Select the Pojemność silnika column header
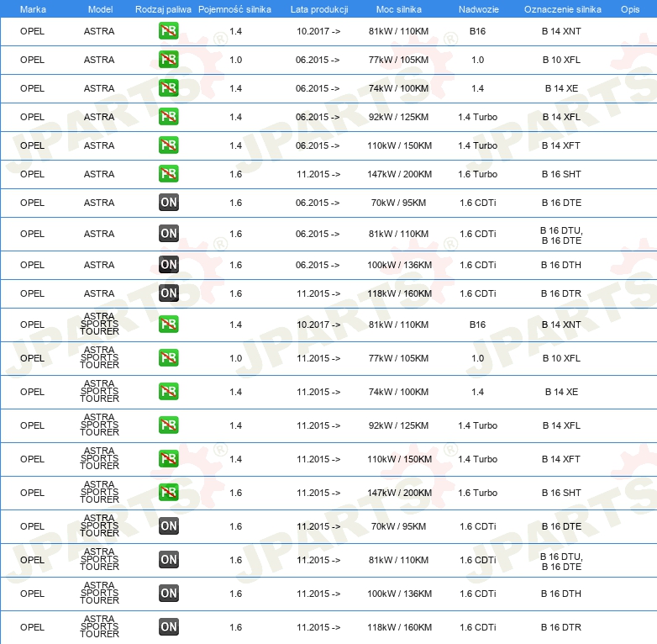Screen dimensions: 657x644 tap(234, 8)
